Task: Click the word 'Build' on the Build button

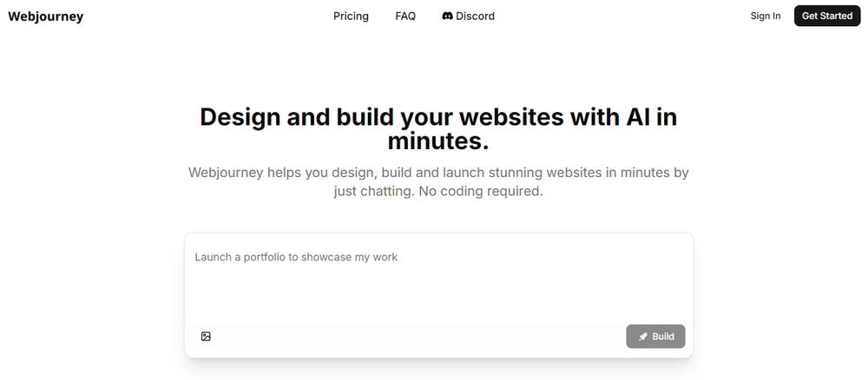Action: [x=663, y=337]
